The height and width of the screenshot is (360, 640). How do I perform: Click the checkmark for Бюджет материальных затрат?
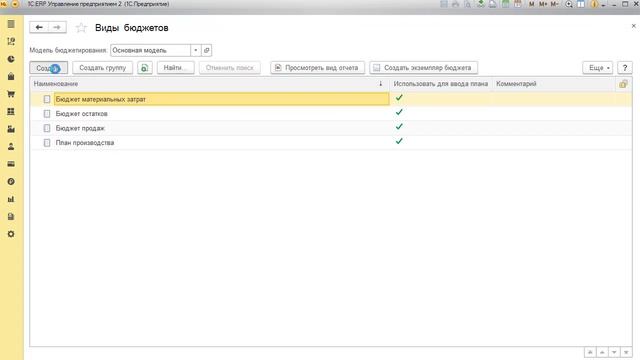[399, 98]
